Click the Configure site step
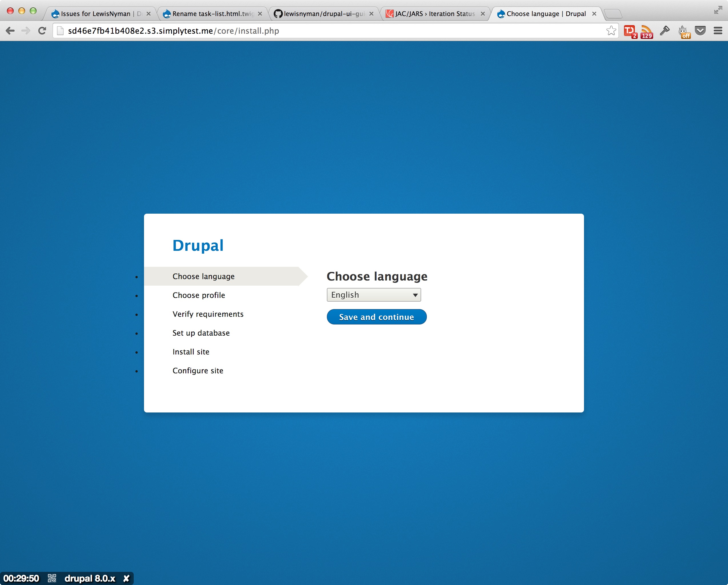Screen dimensions: 728x585 [x=198, y=371]
